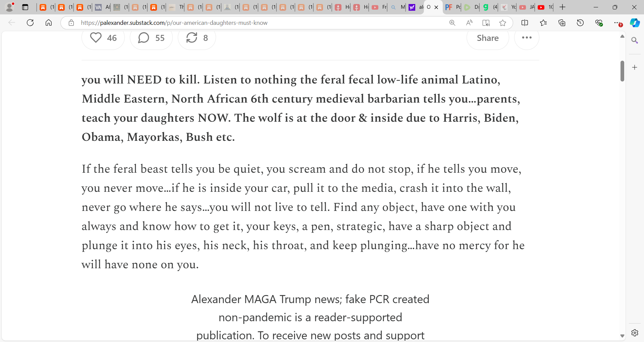
Task: Click the vertical scrollbar thumb
Action: pyautogui.click(x=622, y=71)
